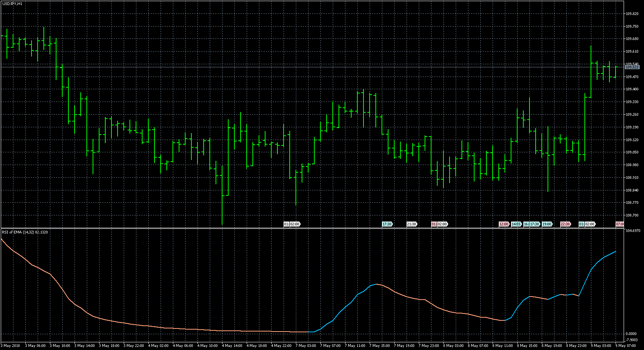Click the pink 22:30 event marker
Screen dimensions: 644x350
pyautogui.click(x=565, y=224)
